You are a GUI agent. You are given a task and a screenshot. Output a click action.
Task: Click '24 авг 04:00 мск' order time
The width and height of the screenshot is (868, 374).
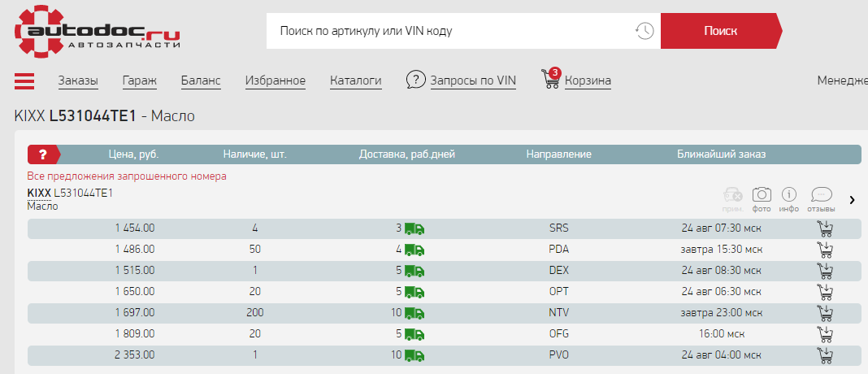(722, 354)
